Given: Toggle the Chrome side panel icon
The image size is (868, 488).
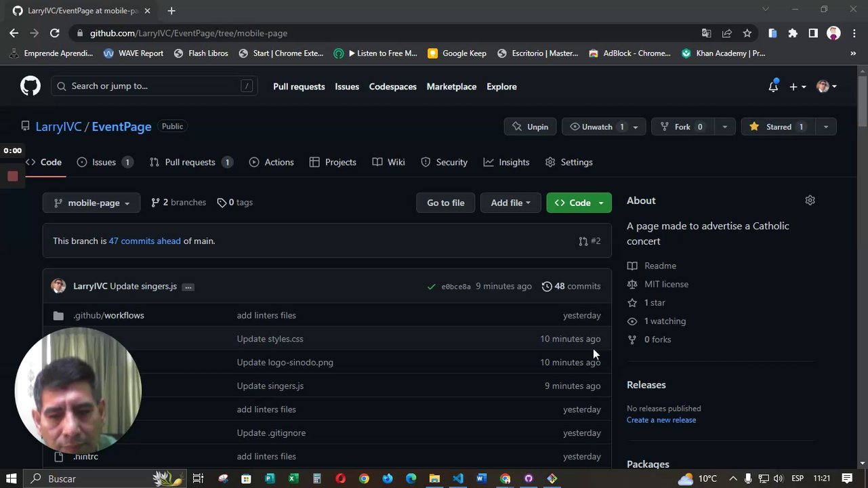Looking at the screenshot, I should [x=813, y=33].
